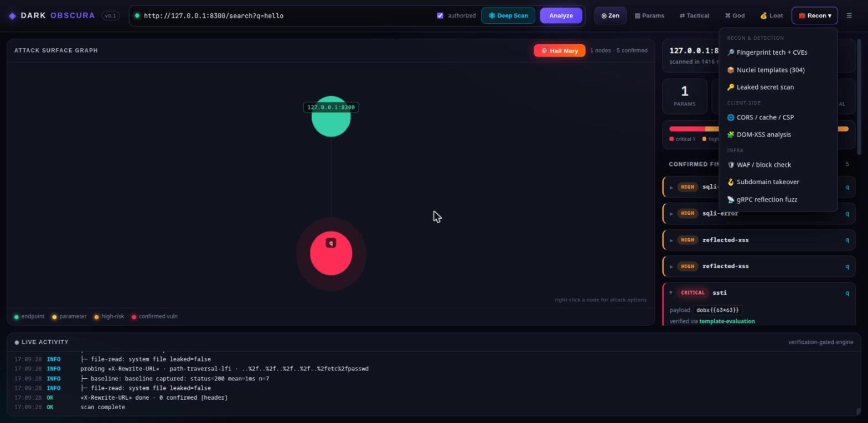Image resolution: width=868 pixels, height=423 pixels.
Task: Open the Tactical tab
Action: 694,15
